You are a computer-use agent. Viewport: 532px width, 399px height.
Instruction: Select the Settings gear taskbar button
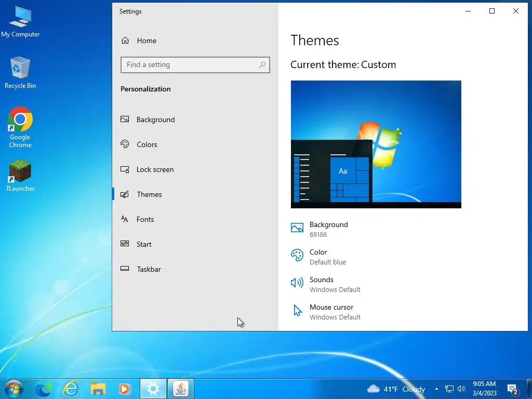[x=153, y=389]
